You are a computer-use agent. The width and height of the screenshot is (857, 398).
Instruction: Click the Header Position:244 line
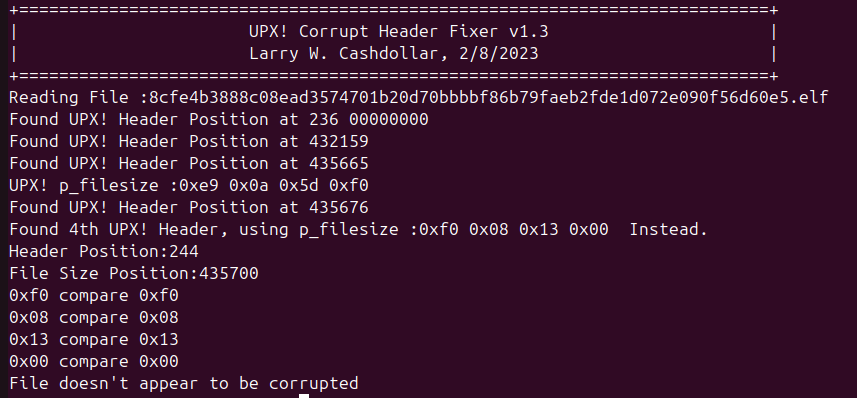104,251
